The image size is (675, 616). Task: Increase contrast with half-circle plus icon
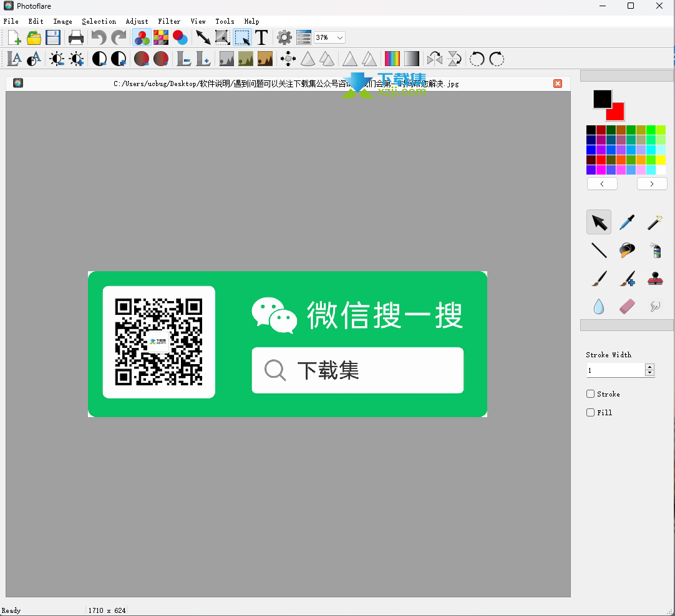pyautogui.click(x=119, y=59)
